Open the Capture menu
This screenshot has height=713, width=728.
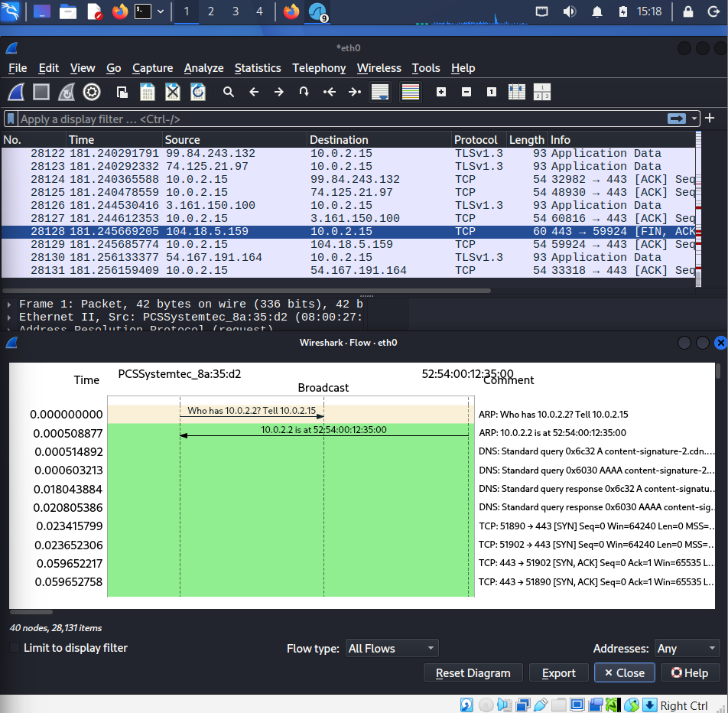[x=152, y=68]
